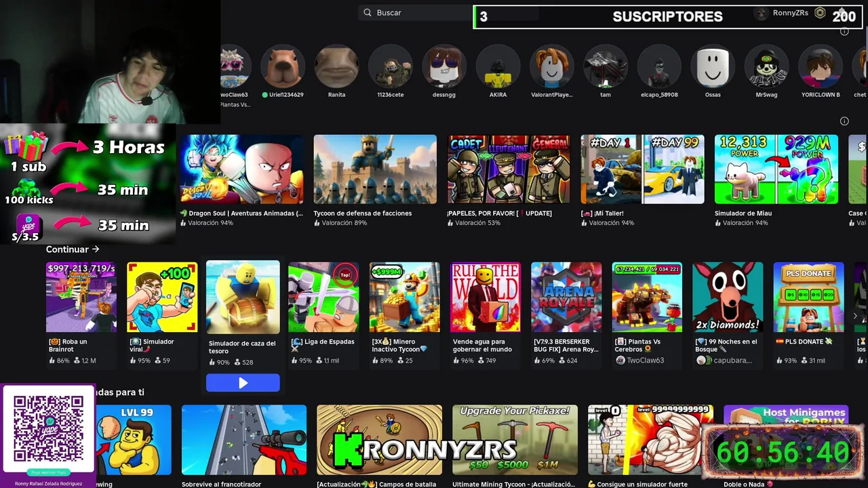Screen dimensions: 868x488
Task: Open ¡Mi Taller! game thumbnail
Action: [x=642, y=169]
